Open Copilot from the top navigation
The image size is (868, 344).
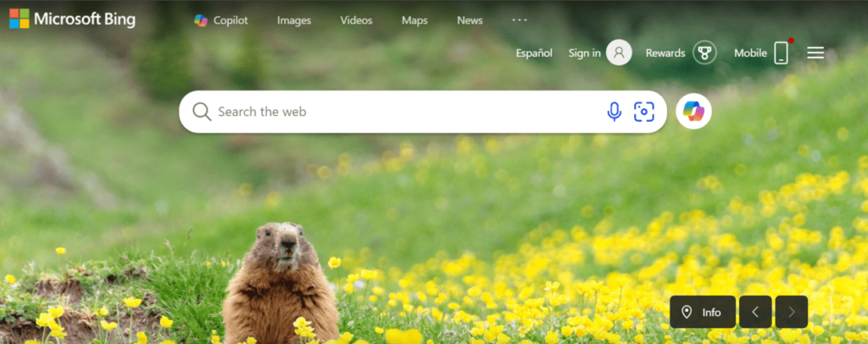[220, 20]
